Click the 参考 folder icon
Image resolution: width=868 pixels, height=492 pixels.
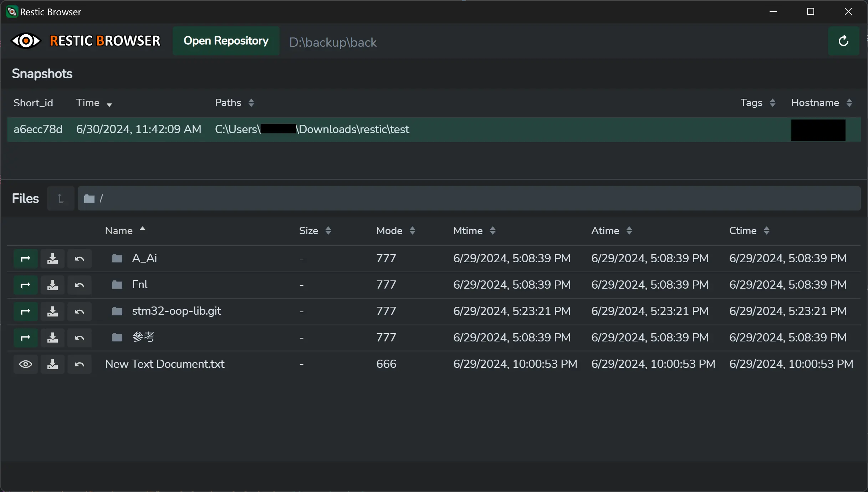click(x=117, y=337)
